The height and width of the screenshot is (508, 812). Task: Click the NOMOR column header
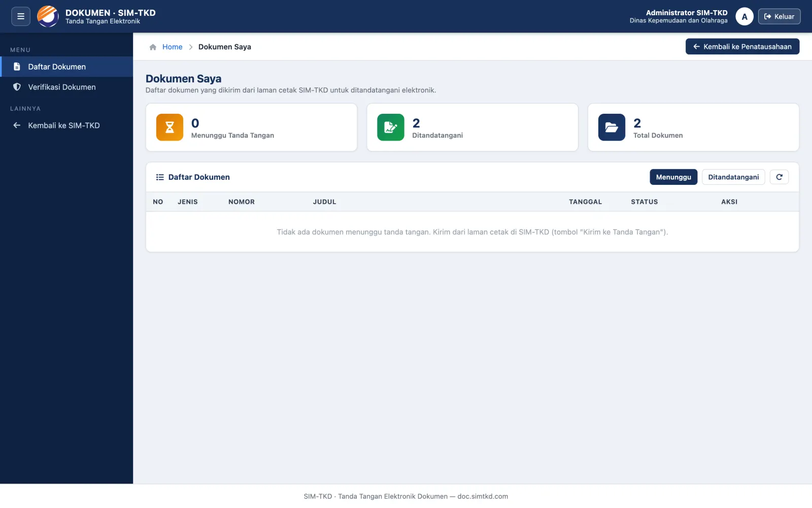click(242, 202)
